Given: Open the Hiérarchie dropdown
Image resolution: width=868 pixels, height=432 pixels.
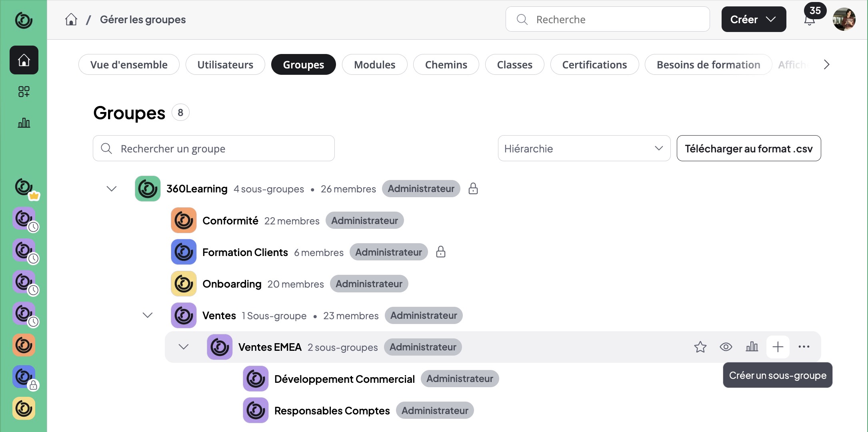Looking at the screenshot, I should (x=584, y=148).
